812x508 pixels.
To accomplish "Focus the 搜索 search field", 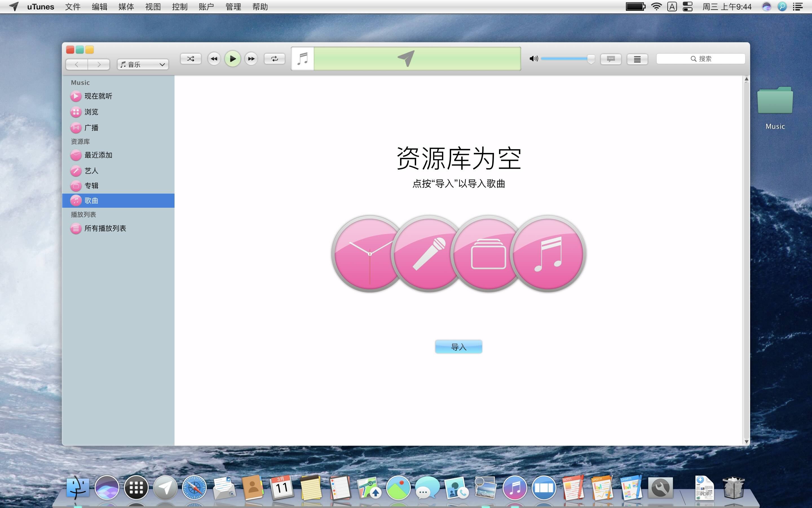I will coord(701,59).
